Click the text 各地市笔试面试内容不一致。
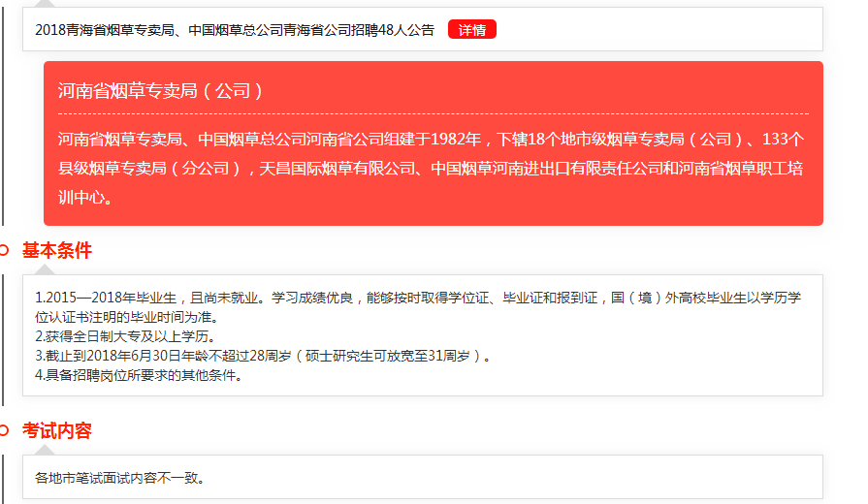This screenshot has height=504, width=868. click(119, 478)
